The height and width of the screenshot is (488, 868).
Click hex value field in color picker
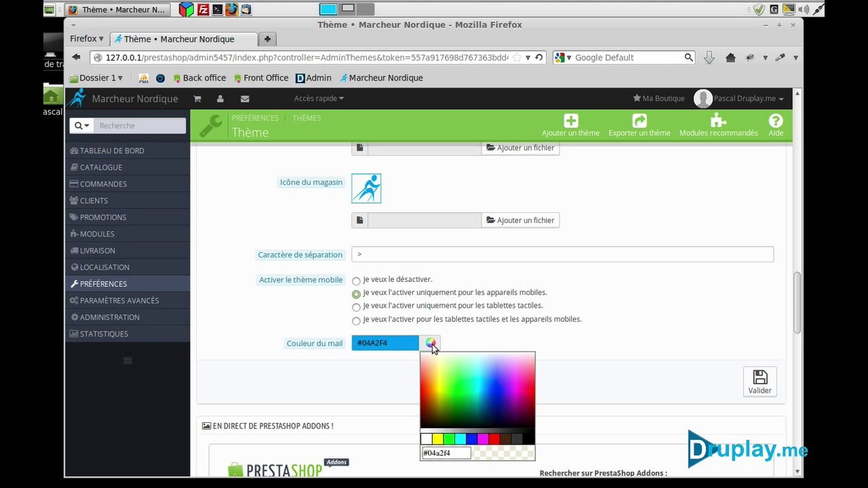coord(446,453)
